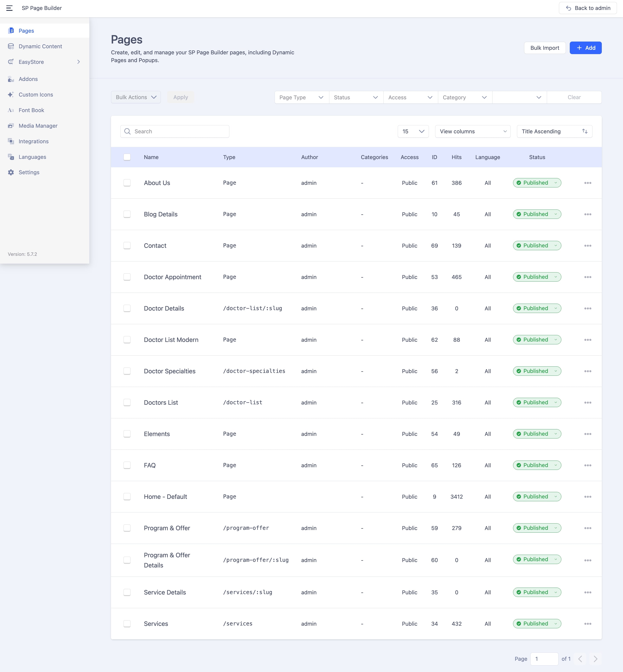Click the Settings gear icon

tap(11, 172)
